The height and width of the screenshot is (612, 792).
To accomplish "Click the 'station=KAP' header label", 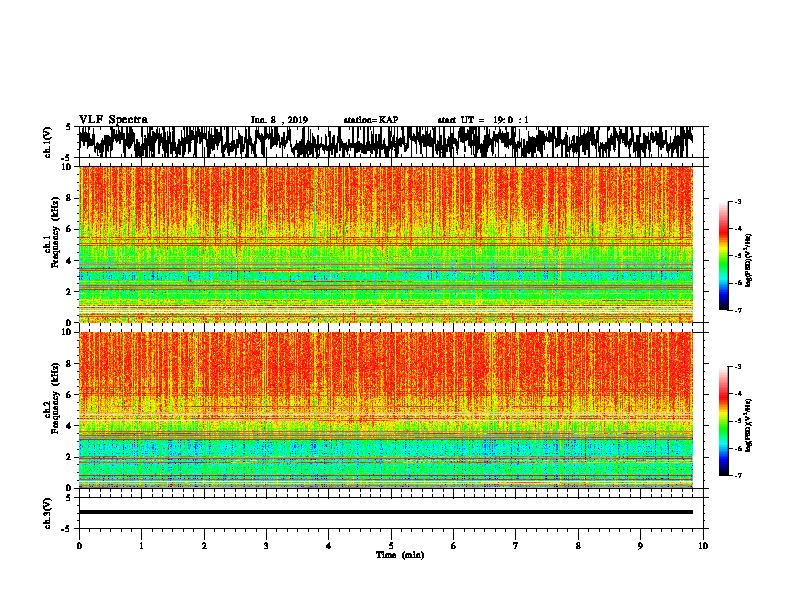I will (371, 120).
